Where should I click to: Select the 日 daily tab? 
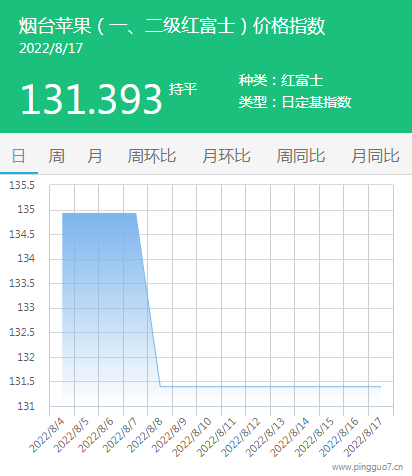[x=19, y=156]
